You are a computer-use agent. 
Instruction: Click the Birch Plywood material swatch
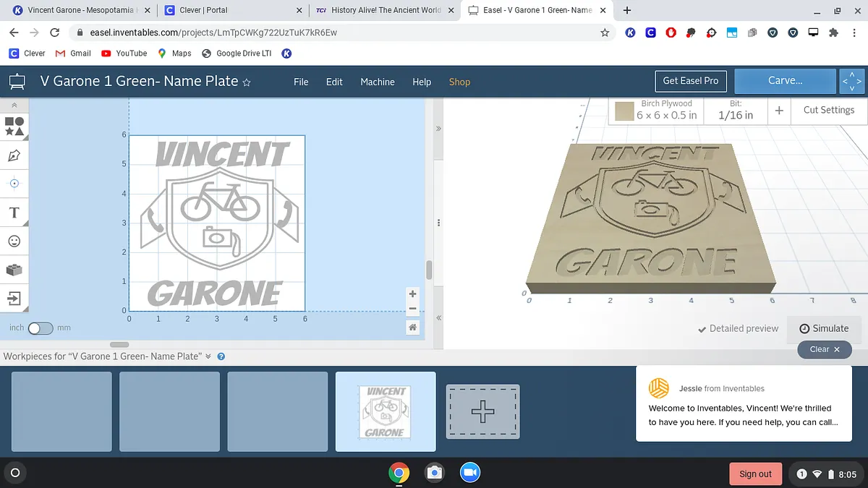[624, 111]
